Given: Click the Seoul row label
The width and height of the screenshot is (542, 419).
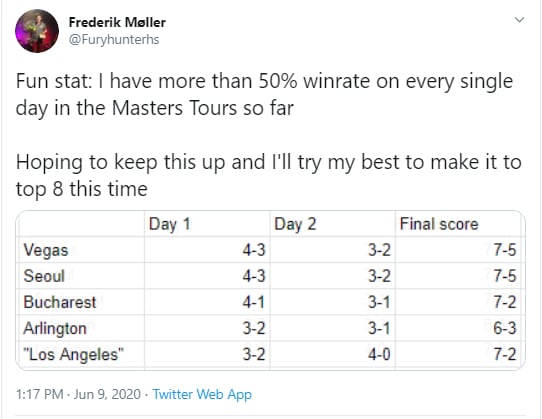Looking at the screenshot, I should [x=44, y=276].
